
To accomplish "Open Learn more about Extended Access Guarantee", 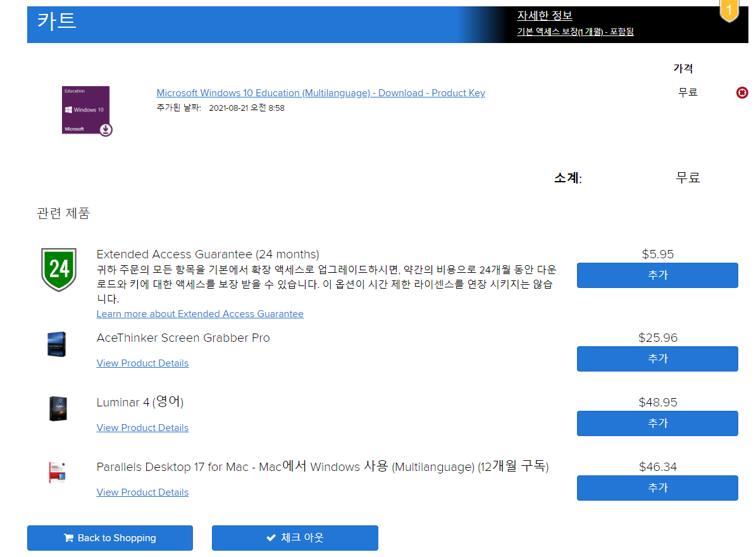I will point(200,314).
